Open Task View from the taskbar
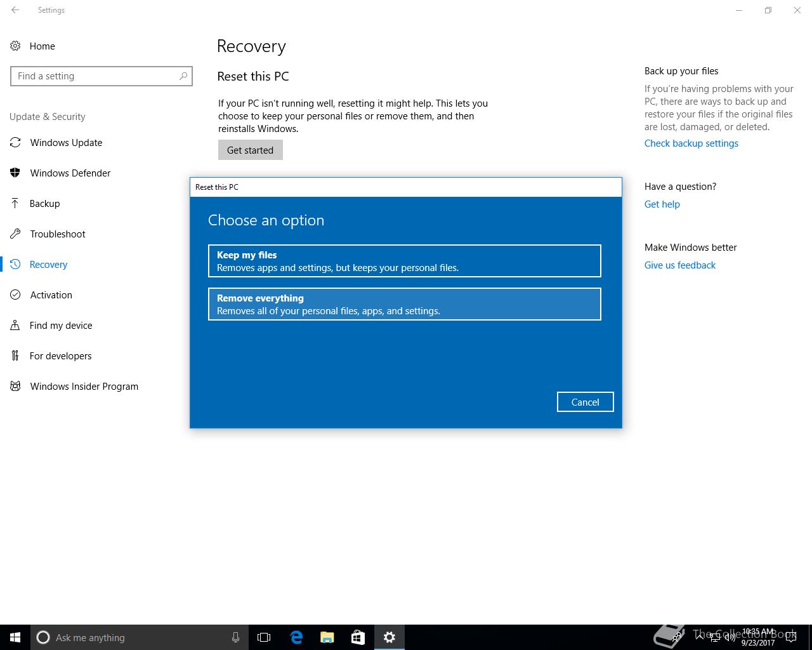 pos(264,637)
